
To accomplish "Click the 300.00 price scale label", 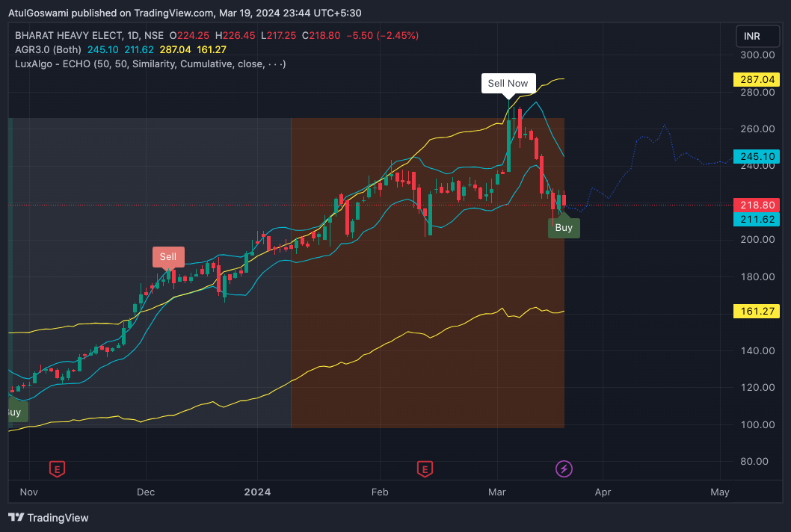I will 757,55.
